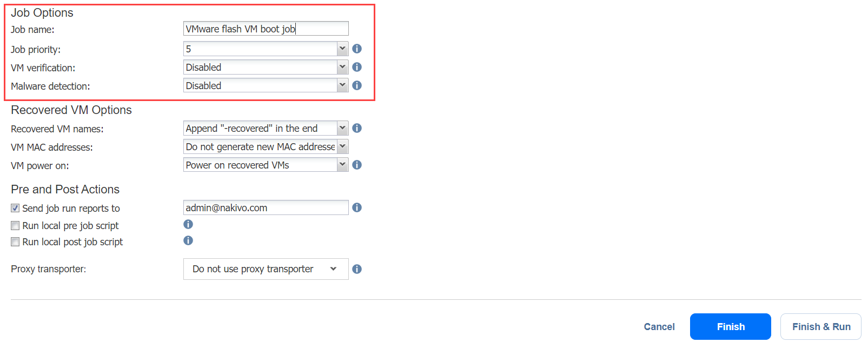The height and width of the screenshot is (349, 868).
Task: Enable Run local pre job script
Action: click(x=15, y=226)
